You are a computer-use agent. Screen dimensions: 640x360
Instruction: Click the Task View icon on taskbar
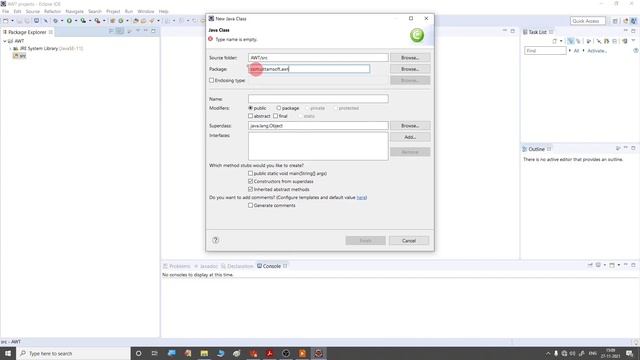pos(155,353)
